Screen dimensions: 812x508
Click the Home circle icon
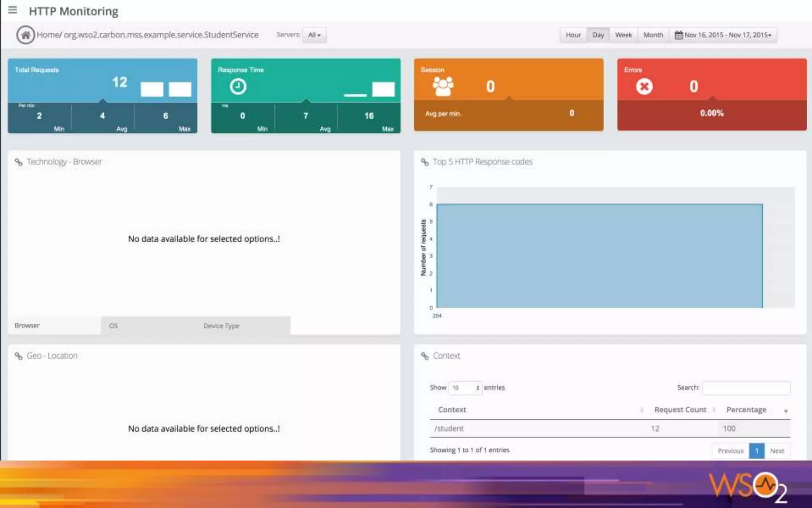tap(25, 35)
